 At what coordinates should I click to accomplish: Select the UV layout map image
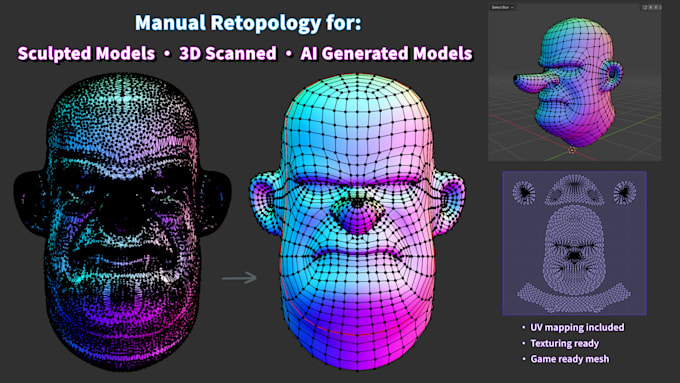tap(574, 243)
